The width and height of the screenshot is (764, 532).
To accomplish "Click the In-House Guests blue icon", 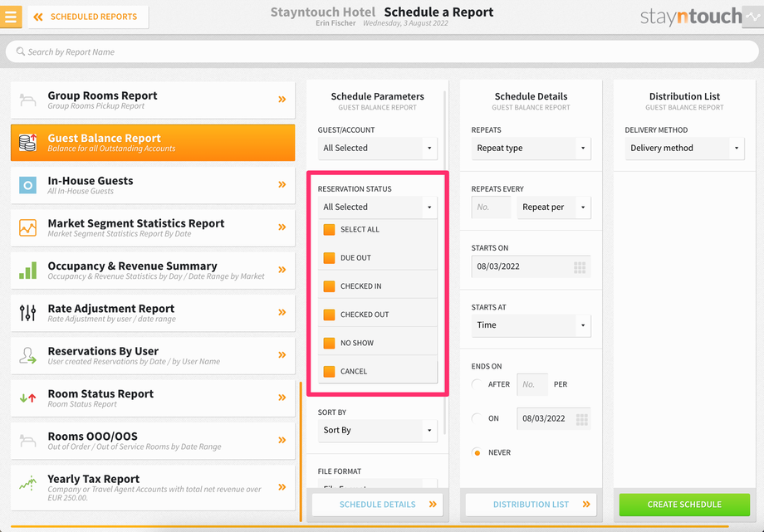I will [x=27, y=185].
